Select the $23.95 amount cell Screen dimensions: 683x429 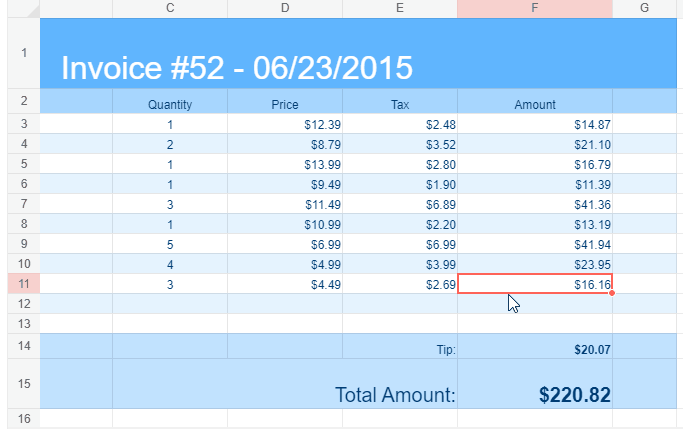(x=535, y=264)
